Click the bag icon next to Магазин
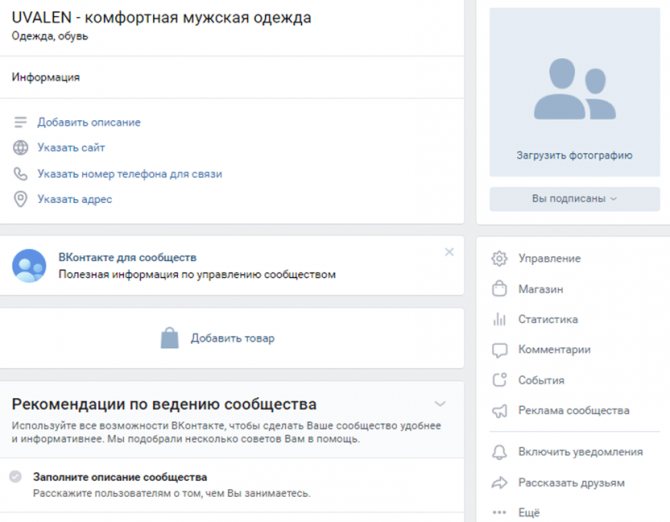Image resolution: width=670 pixels, height=522 pixels. pos(499,289)
